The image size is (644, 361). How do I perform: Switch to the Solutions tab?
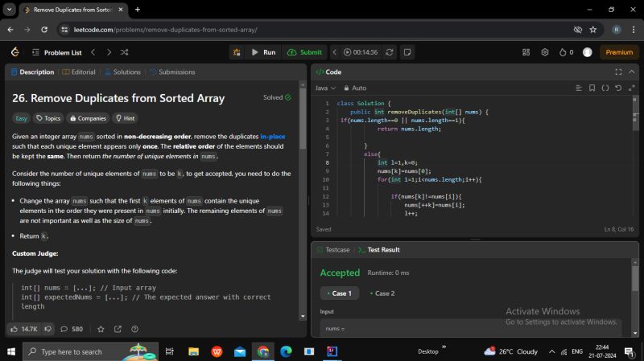[x=122, y=72]
